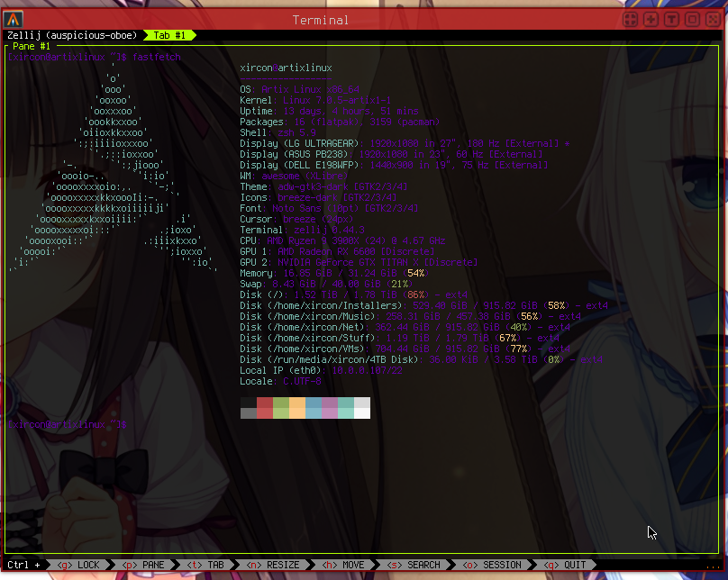Click the 'Disk (/home/xircon/Installers)' line
This screenshot has width=728, height=580.
tap(423, 305)
